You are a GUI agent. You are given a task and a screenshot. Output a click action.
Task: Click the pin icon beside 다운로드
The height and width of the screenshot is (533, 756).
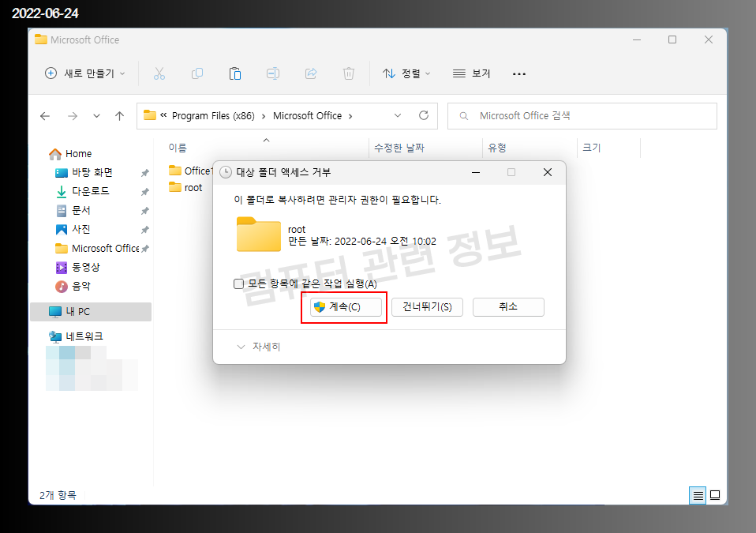point(144,192)
